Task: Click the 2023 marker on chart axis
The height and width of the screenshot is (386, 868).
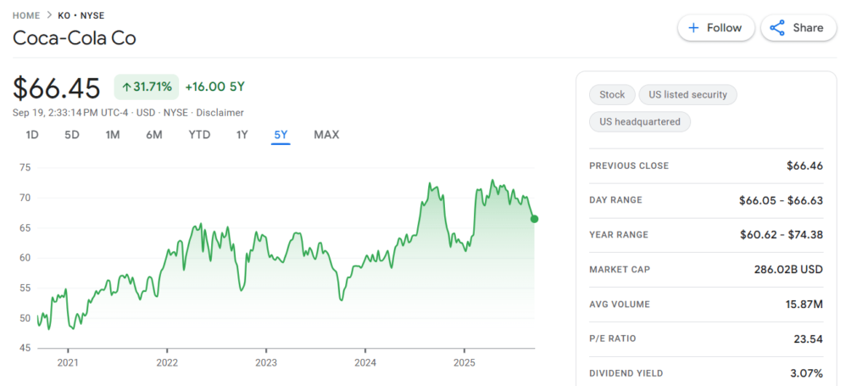Action: (x=266, y=363)
